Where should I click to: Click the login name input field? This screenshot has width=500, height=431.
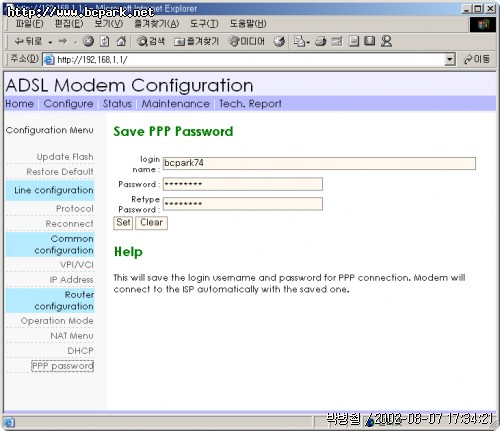click(319, 163)
